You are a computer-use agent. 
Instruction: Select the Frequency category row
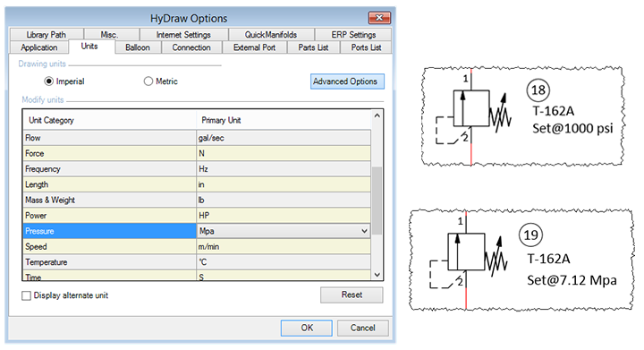click(x=110, y=169)
